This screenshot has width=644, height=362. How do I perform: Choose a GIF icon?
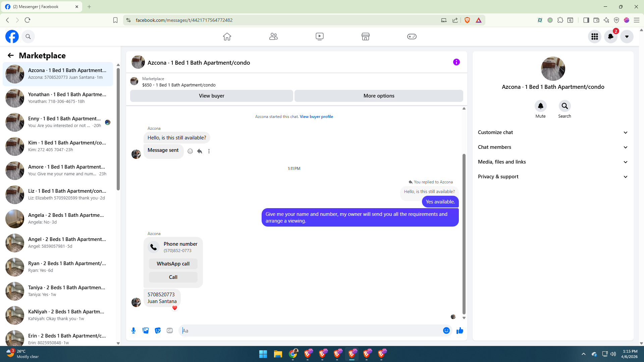170,330
